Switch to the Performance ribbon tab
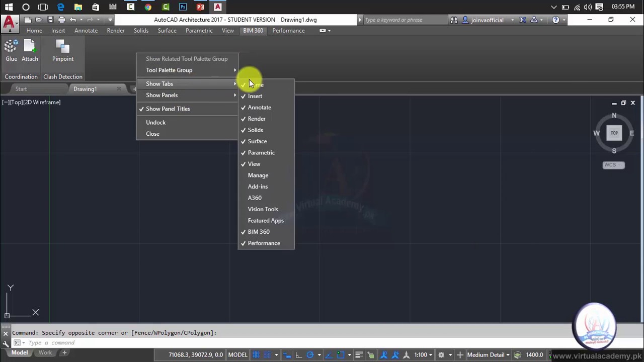This screenshot has width=644, height=362. point(288,31)
